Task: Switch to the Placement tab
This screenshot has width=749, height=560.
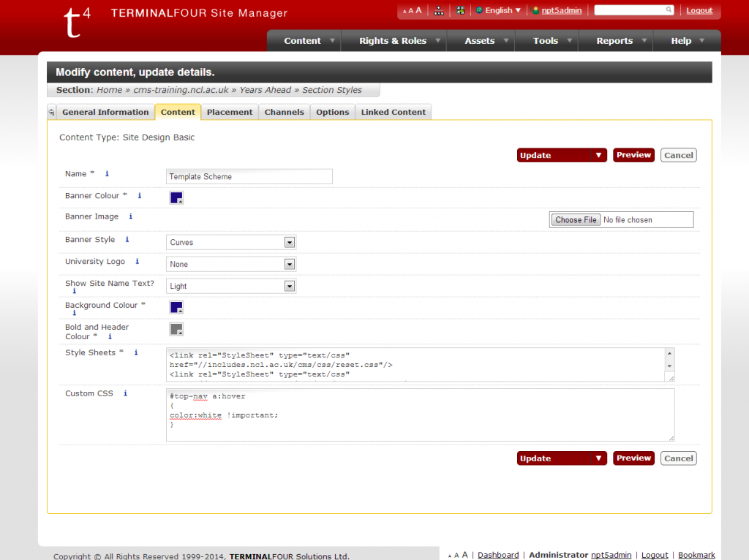Action: coord(230,112)
